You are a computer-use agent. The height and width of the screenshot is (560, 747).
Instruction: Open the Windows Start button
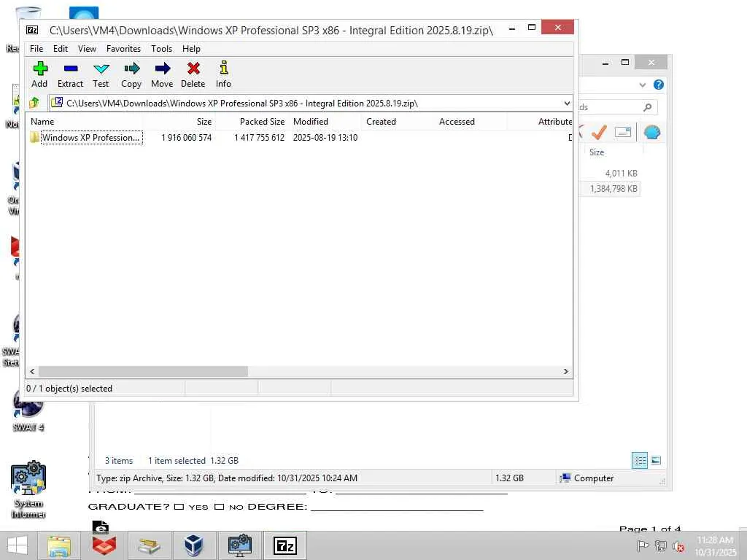[18, 545]
